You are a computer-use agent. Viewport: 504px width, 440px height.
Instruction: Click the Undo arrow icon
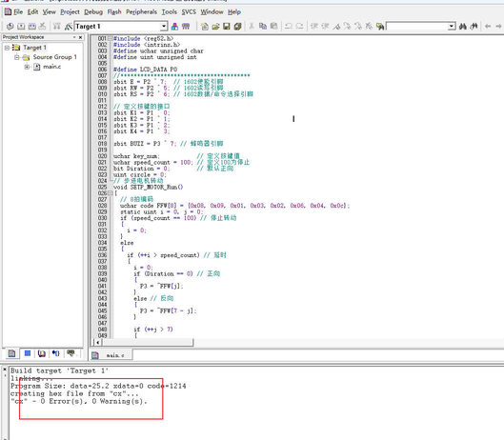click(x=289, y=27)
